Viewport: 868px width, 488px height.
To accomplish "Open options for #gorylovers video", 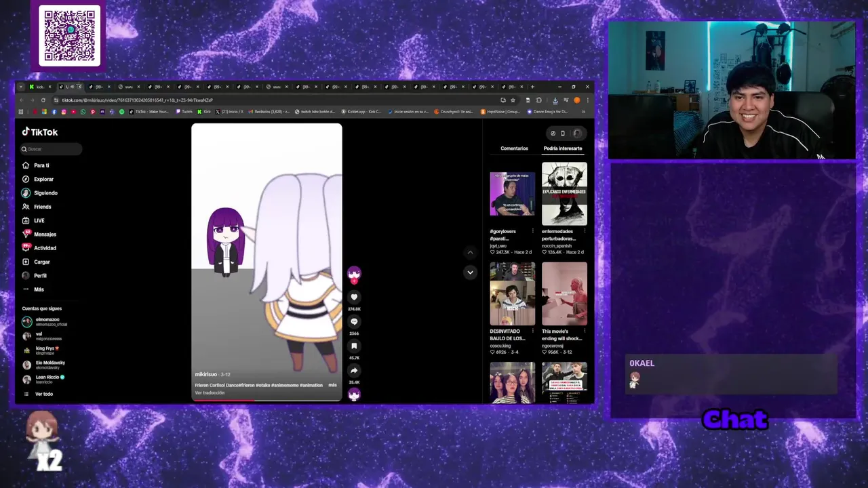I will point(533,231).
